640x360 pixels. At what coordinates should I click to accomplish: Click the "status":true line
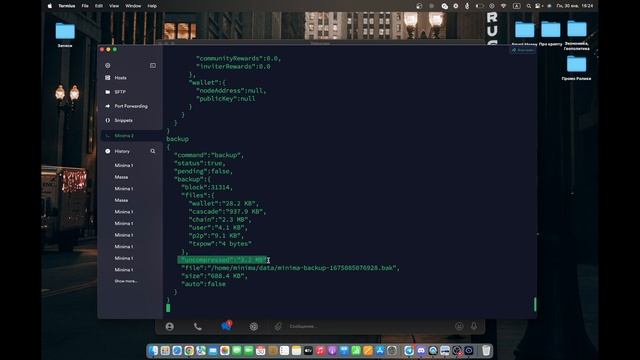coord(200,163)
